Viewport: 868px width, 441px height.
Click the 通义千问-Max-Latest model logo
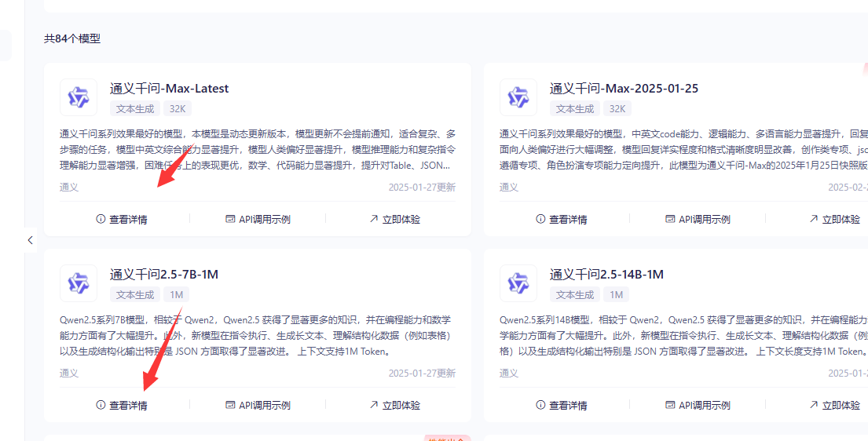[79, 97]
